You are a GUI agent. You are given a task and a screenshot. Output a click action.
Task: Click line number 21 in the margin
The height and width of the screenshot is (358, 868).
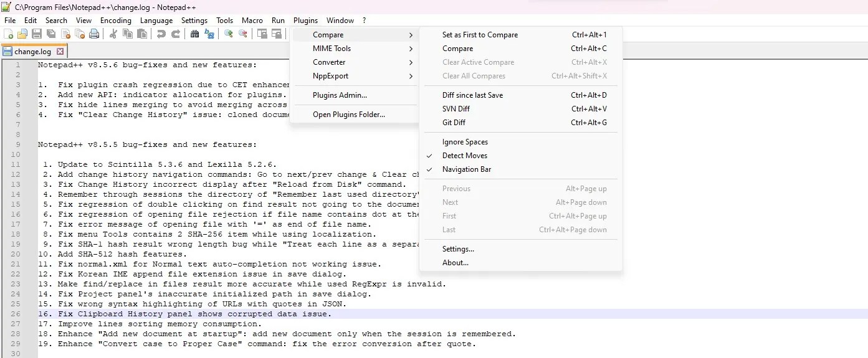pyautogui.click(x=16, y=264)
